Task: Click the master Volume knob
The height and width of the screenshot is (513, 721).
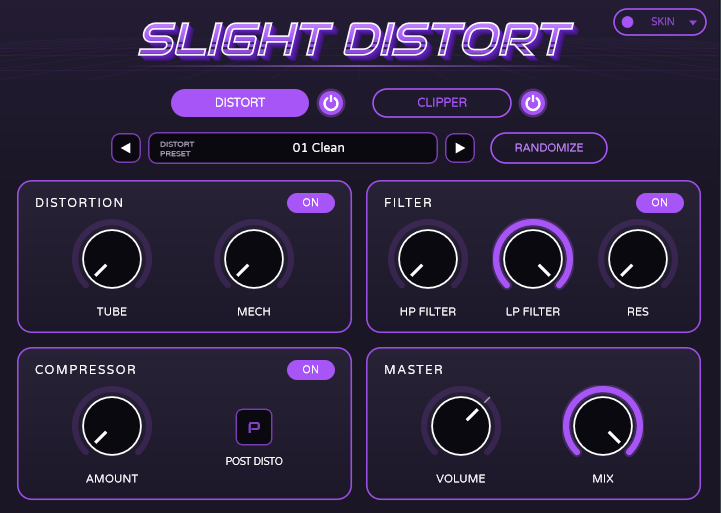Action: 461,426
